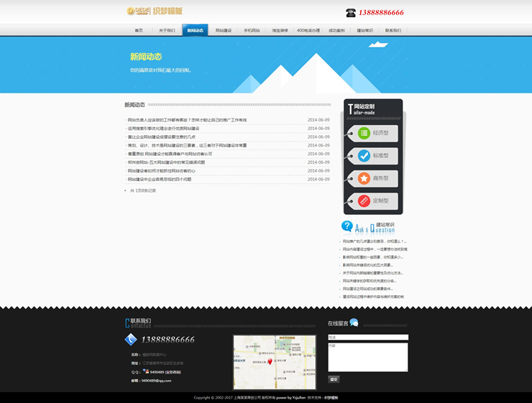Open news article 网站负责人应该做的工作
Viewport: 532px width, 403px height.
click(187, 120)
